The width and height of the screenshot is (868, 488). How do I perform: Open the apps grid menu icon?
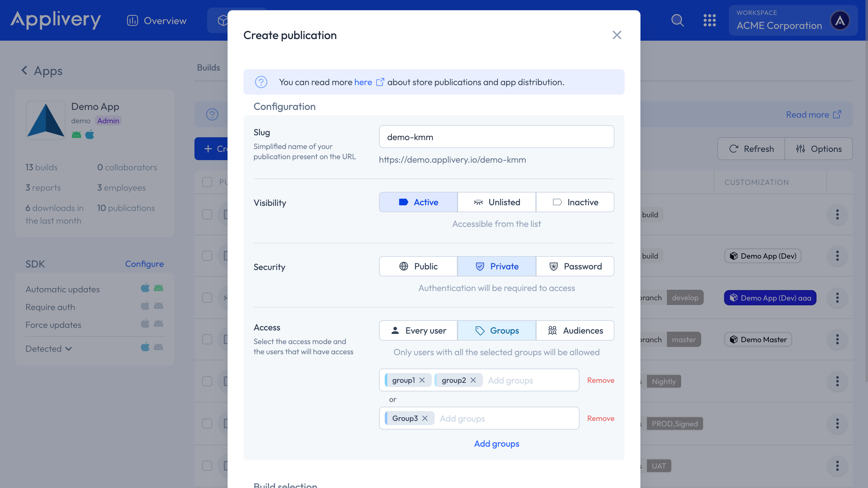(709, 21)
